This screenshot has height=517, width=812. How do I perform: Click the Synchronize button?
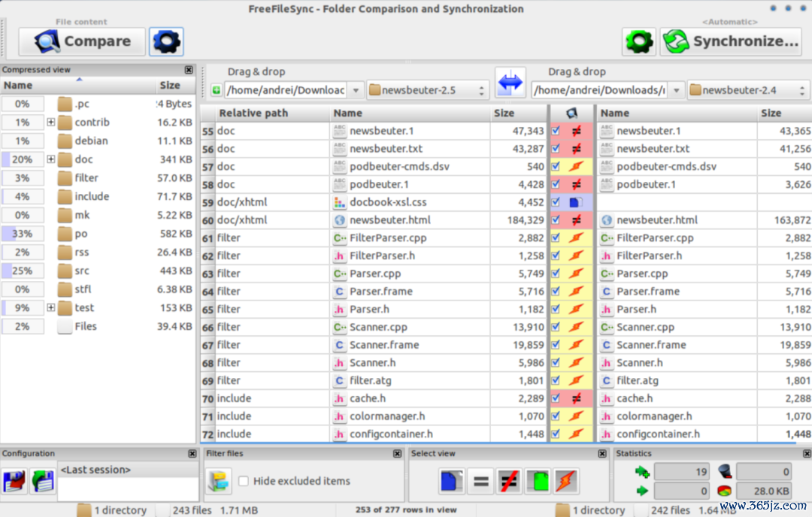tap(732, 41)
